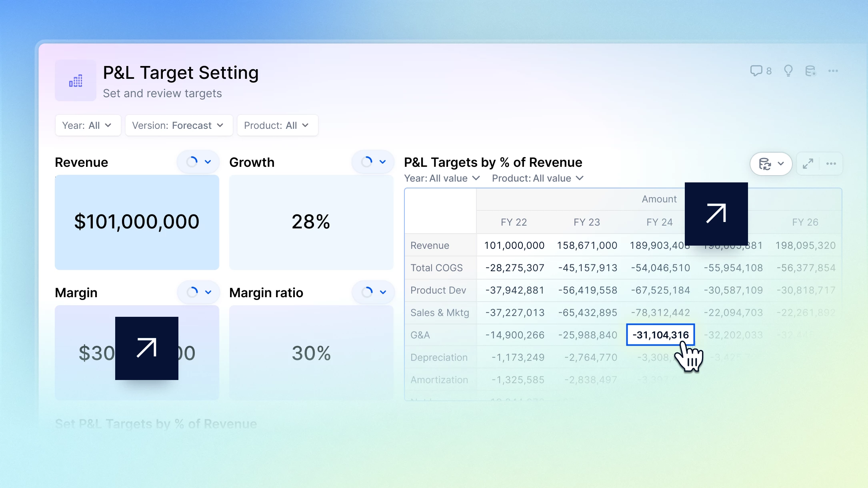Expand the Growth card options chevron
This screenshot has width=868, height=488.
click(x=382, y=162)
